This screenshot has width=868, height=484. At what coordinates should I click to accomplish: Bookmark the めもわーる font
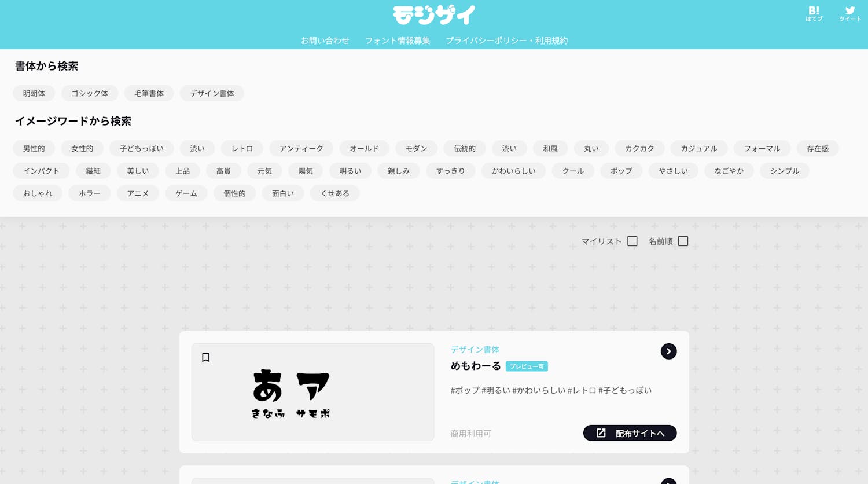205,357
